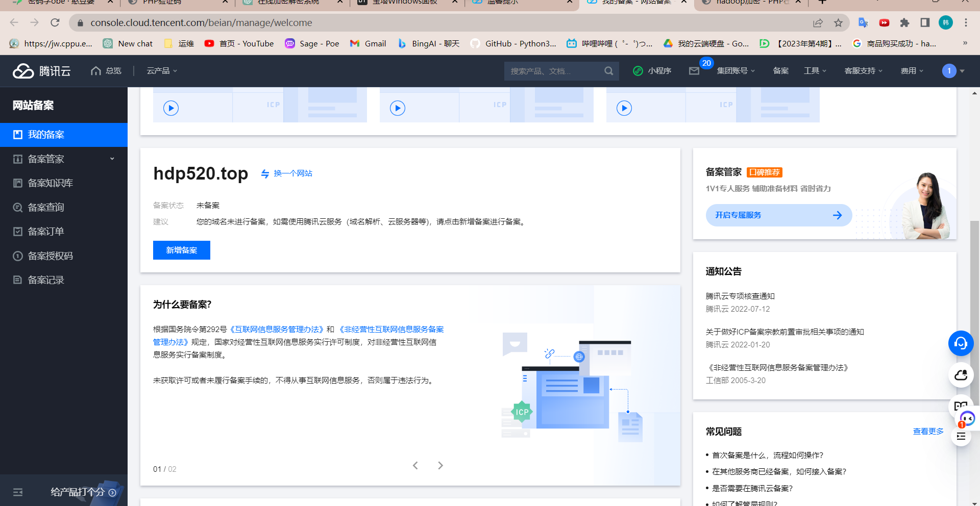
Task: Open the mail messages icon
Action: click(x=694, y=71)
